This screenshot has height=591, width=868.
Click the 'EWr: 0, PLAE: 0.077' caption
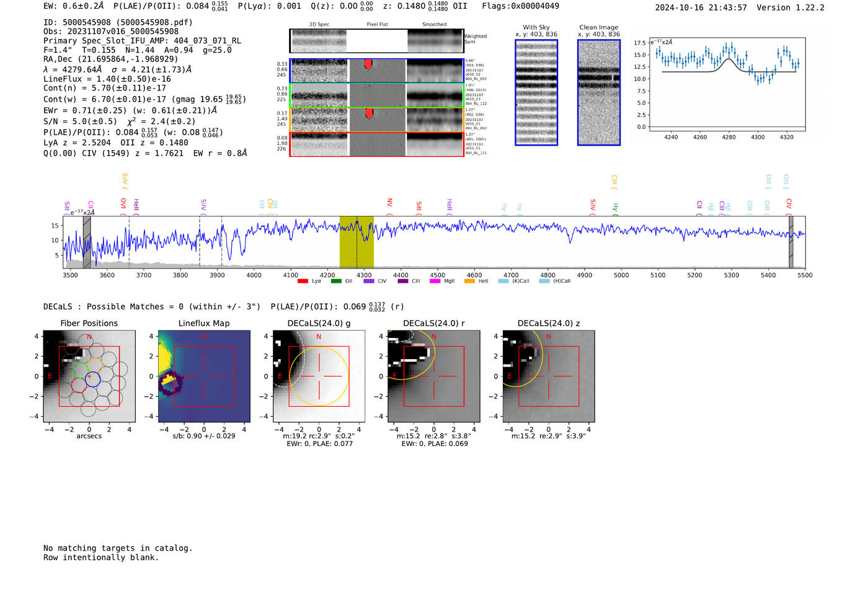click(x=319, y=443)
